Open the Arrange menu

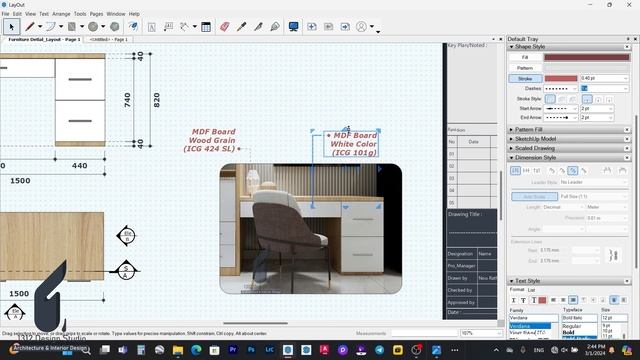pyautogui.click(x=61, y=14)
